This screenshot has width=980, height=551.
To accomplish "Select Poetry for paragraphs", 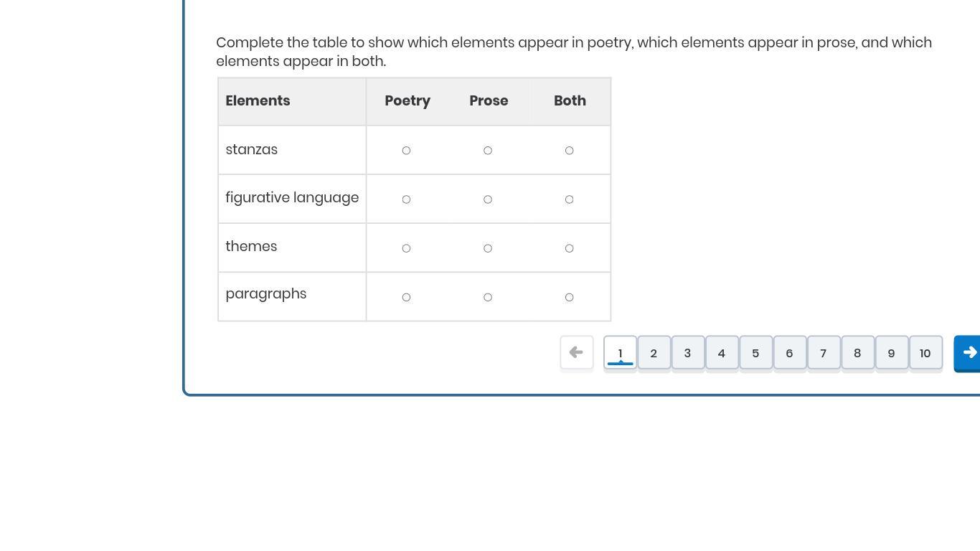I will point(406,297).
